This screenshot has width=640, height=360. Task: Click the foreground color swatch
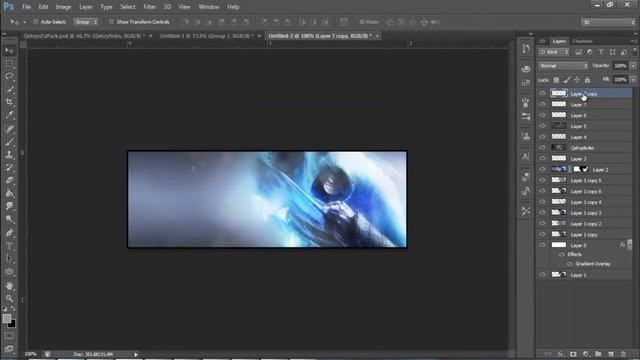point(7,318)
